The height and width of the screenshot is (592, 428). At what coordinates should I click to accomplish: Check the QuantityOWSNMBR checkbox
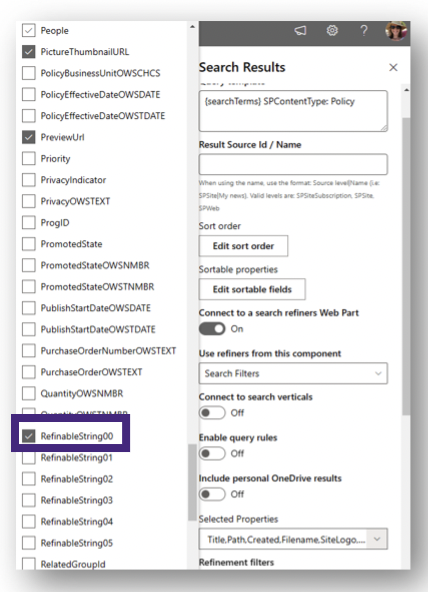pyautogui.click(x=29, y=393)
